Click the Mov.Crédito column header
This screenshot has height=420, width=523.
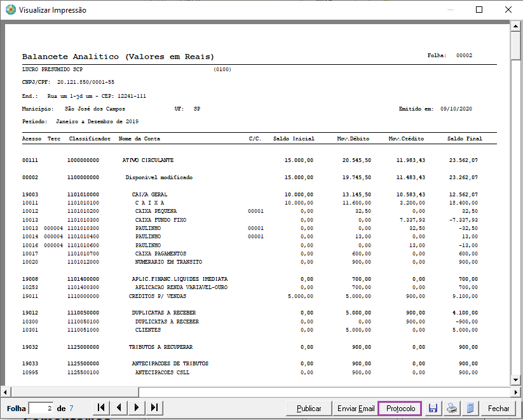pyautogui.click(x=406, y=139)
